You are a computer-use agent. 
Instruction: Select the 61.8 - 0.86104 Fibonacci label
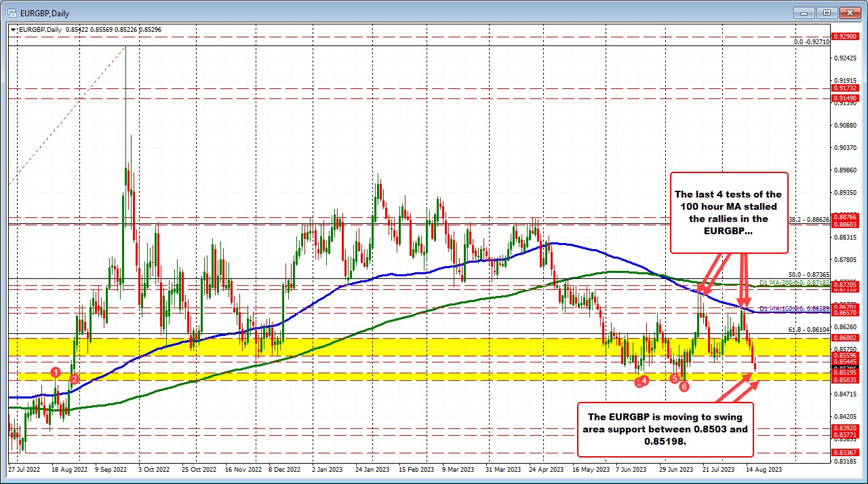click(x=808, y=330)
